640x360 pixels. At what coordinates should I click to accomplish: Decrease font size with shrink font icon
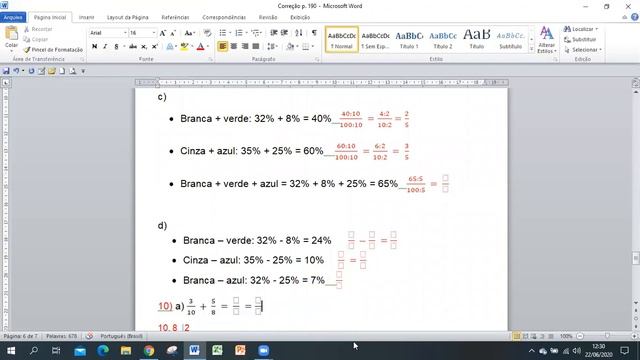(173, 33)
